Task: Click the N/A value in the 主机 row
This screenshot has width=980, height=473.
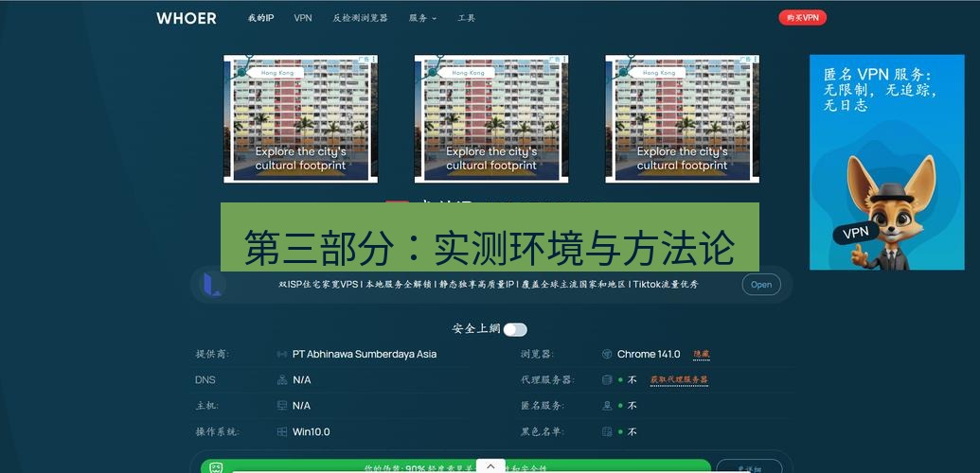Action: tap(301, 406)
